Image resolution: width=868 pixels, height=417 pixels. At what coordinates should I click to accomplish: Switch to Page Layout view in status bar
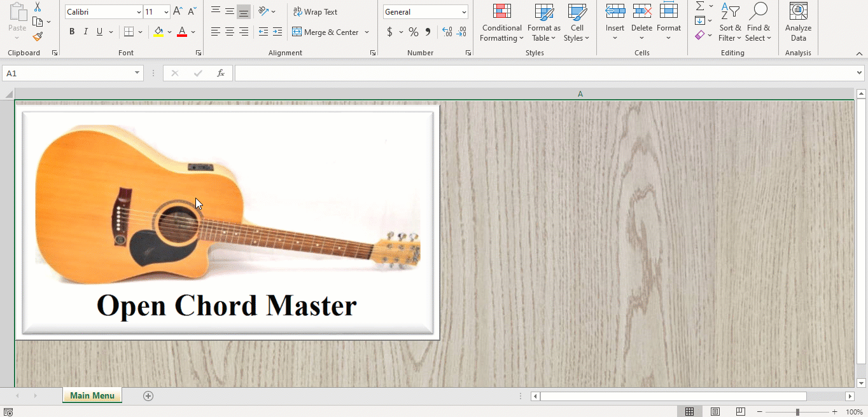[x=715, y=411]
